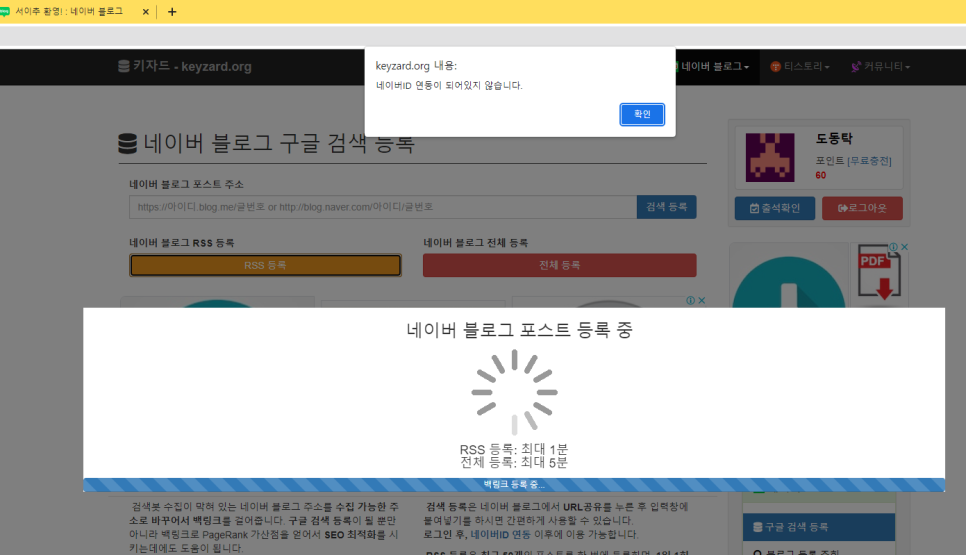Click the '네이버 블로그 포스트 등록 중' heading
The image size is (966, 555).
click(519, 330)
